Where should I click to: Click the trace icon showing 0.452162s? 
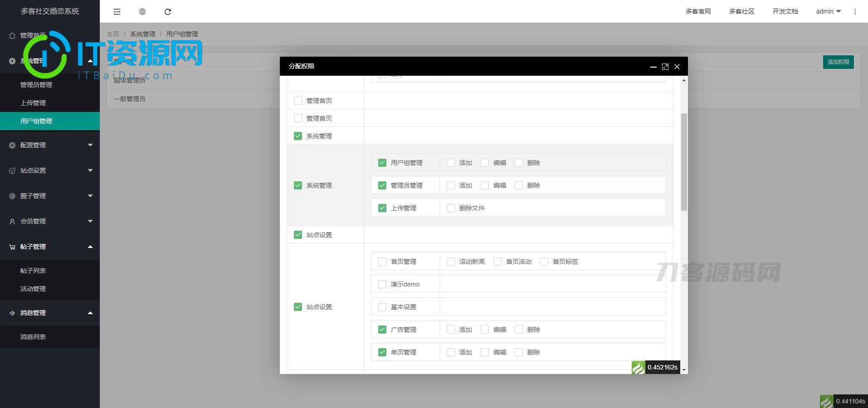638,367
